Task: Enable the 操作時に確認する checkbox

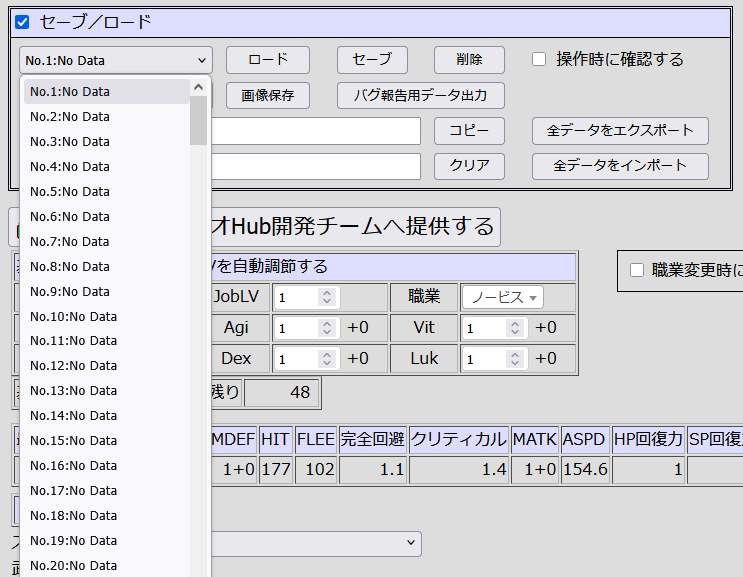Action: [x=539, y=59]
